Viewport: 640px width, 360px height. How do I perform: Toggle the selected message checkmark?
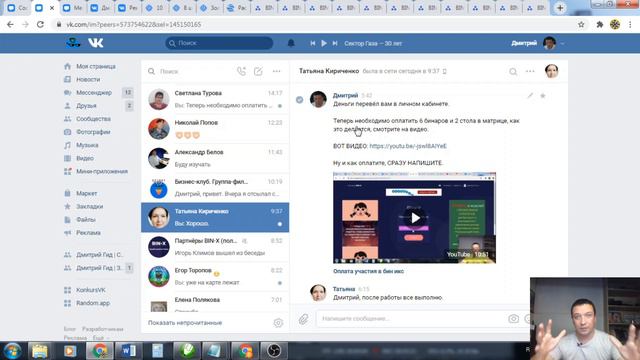[300, 100]
